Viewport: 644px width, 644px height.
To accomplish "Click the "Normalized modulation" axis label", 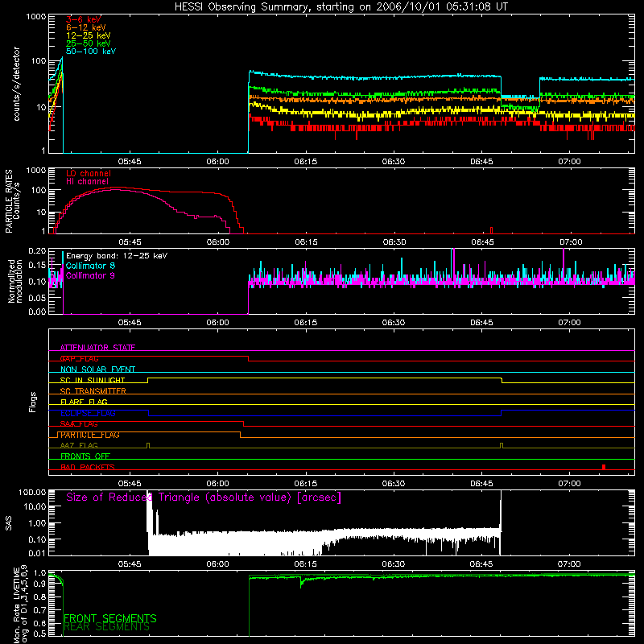I will click(x=15, y=281).
